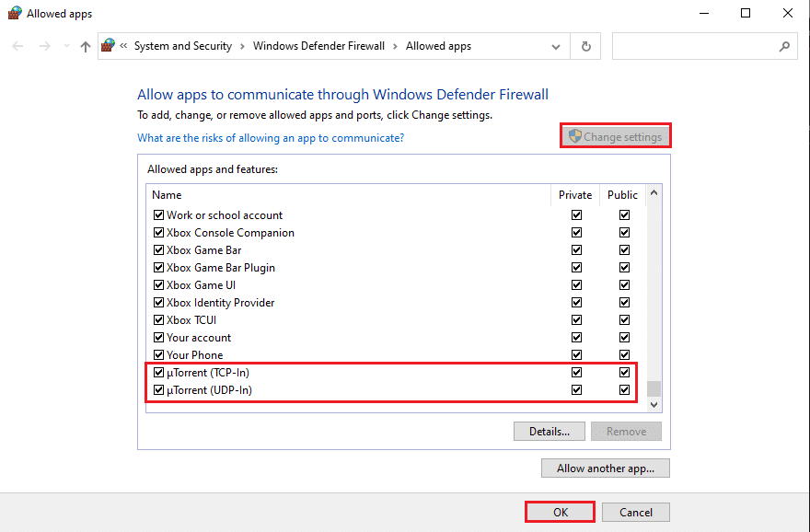The width and height of the screenshot is (810, 532).
Task: Click the Forward navigation arrow
Action: 44,46
